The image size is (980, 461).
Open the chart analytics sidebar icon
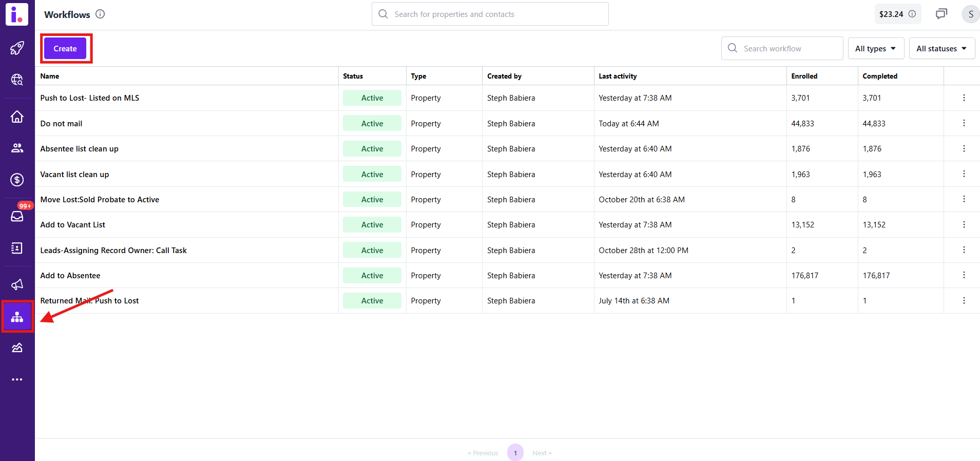[17, 348]
